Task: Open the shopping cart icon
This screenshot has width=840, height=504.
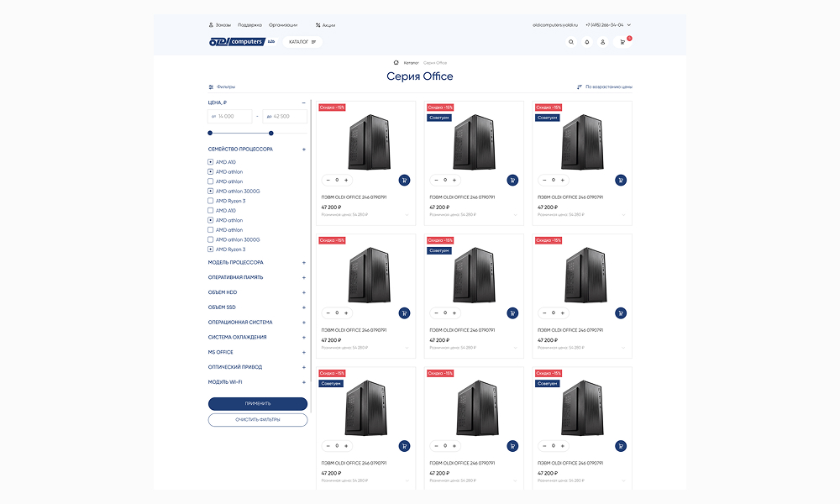Action: pos(622,42)
